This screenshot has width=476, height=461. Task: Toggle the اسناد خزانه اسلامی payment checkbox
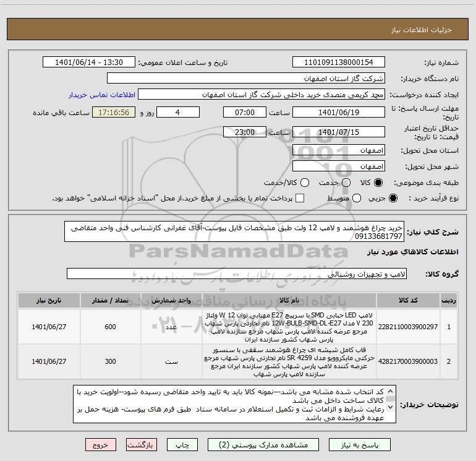pos(300,198)
